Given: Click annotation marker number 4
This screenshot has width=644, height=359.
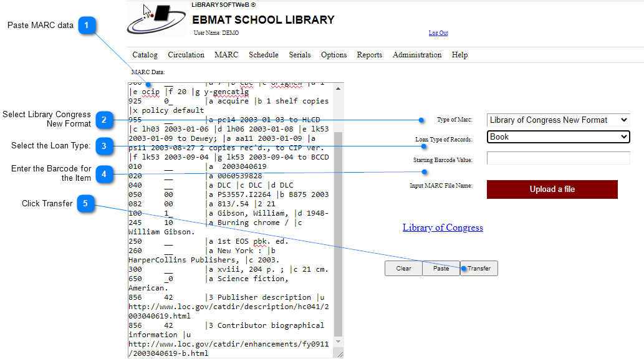Looking at the screenshot, I should (x=105, y=175).
